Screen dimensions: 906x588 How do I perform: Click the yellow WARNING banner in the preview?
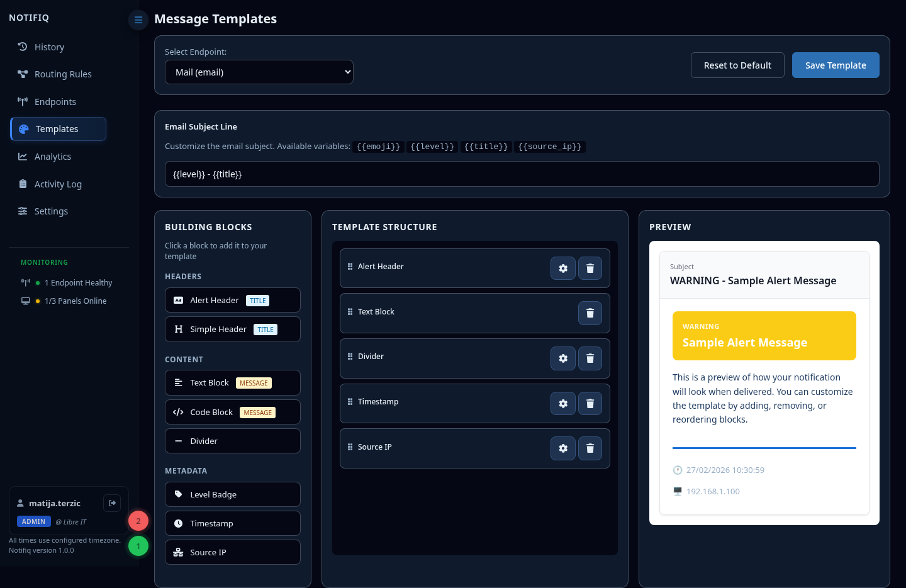pos(764,336)
